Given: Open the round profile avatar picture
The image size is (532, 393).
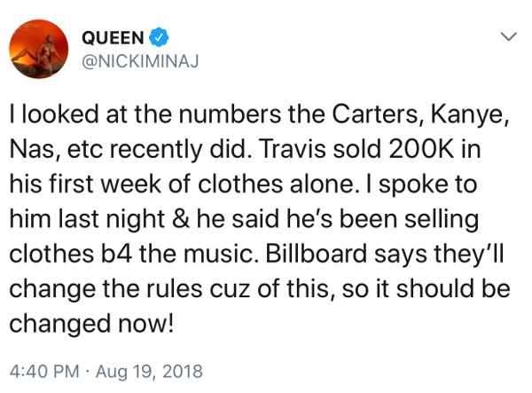Looking at the screenshot, I should pos(39,49).
